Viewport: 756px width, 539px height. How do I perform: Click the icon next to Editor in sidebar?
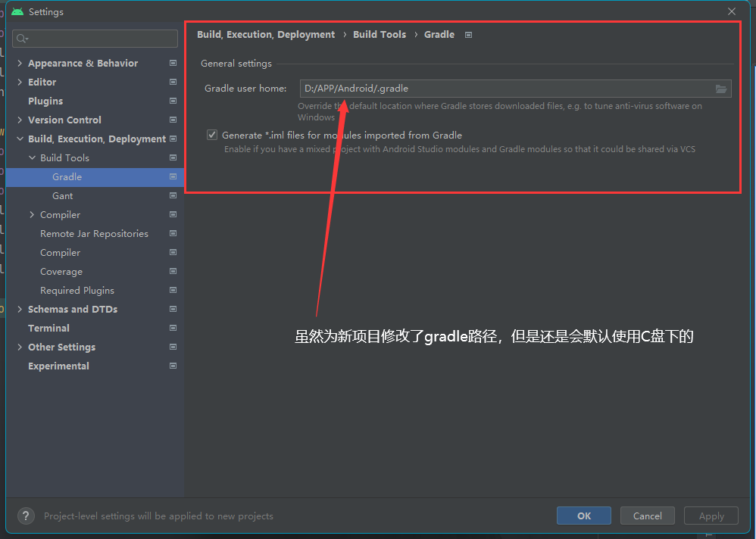coord(173,82)
